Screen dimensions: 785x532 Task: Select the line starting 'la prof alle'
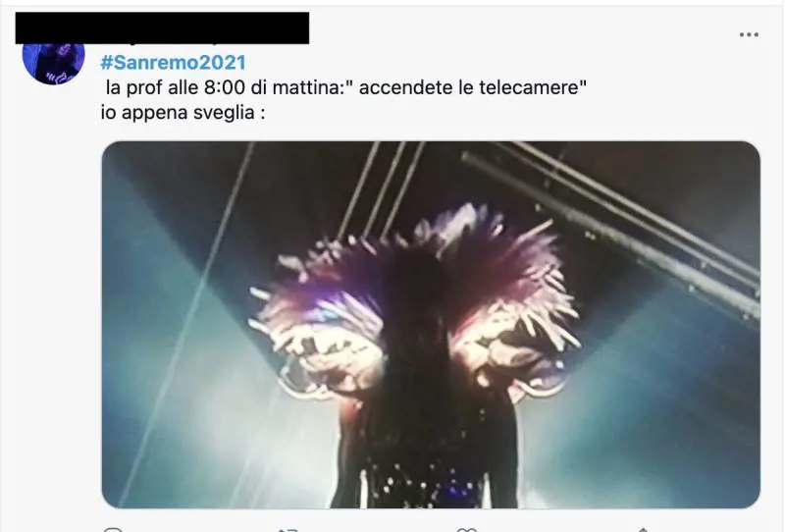pos(345,87)
